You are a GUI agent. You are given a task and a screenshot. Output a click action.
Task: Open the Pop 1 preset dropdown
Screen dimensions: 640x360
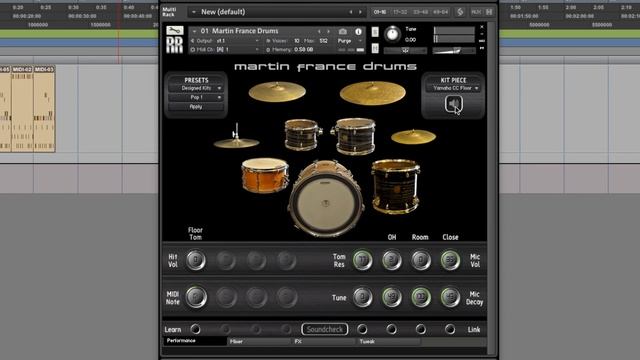coord(196,98)
